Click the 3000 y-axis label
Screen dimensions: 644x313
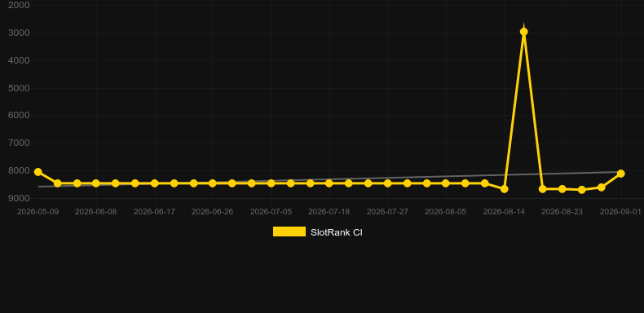19,33
